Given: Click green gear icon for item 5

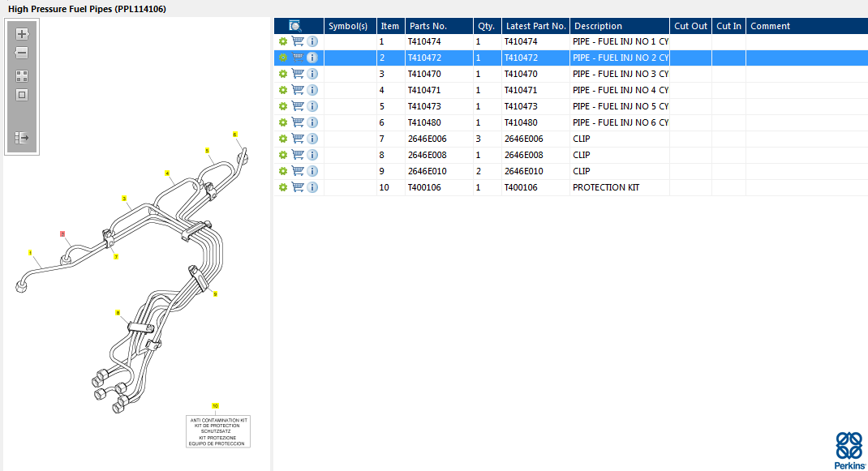Looking at the screenshot, I should pyautogui.click(x=283, y=106).
